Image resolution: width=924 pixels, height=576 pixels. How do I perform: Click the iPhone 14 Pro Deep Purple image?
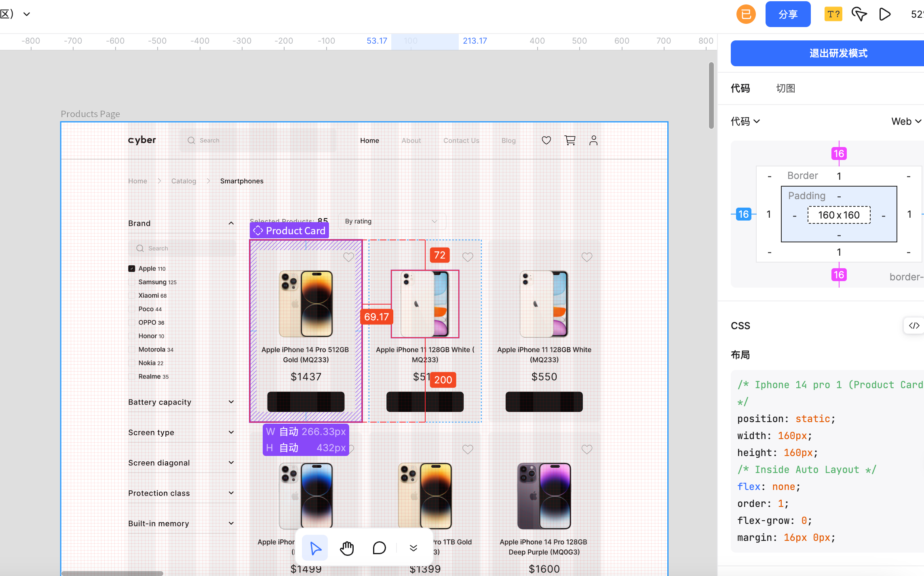544,496
